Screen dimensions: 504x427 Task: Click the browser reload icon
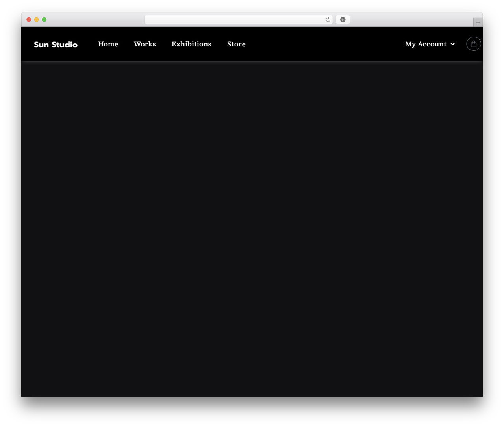tap(328, 20)
